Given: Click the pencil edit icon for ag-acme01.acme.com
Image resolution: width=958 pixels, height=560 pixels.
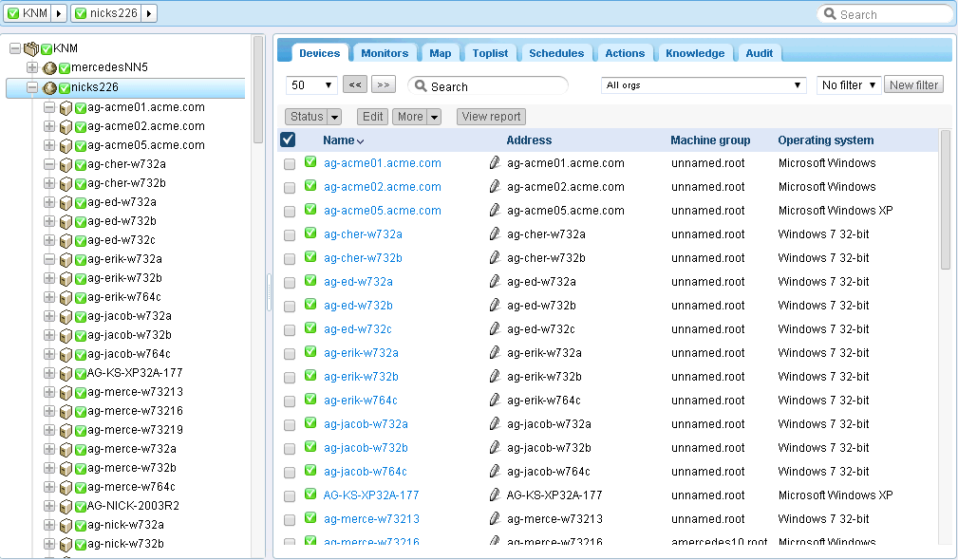Looking at the screenshot, I should tap(494, 163).
